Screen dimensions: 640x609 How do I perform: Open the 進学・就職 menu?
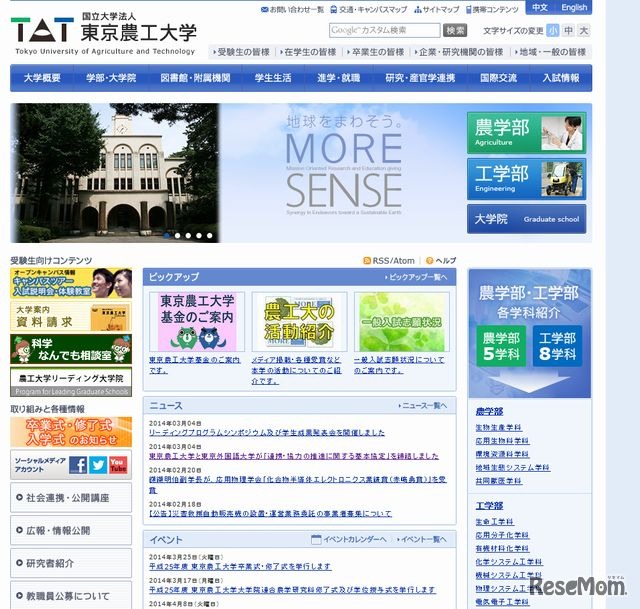(x=339, y=78)
